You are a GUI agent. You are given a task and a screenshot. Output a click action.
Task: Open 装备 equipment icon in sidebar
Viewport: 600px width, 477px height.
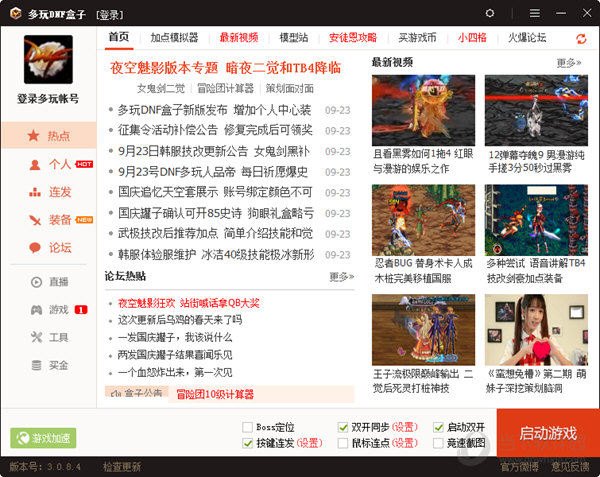tap(35, 220)
